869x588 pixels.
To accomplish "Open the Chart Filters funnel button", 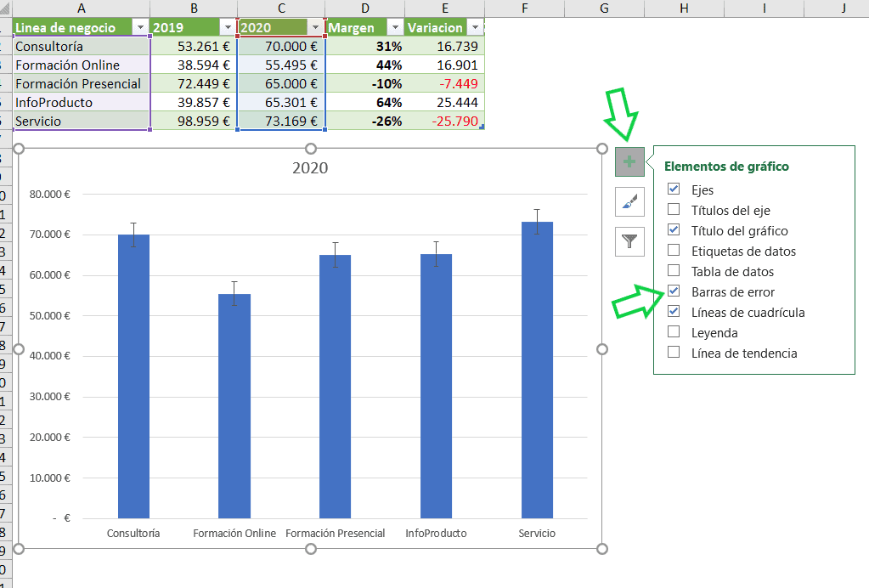I will tap(629, 241).
